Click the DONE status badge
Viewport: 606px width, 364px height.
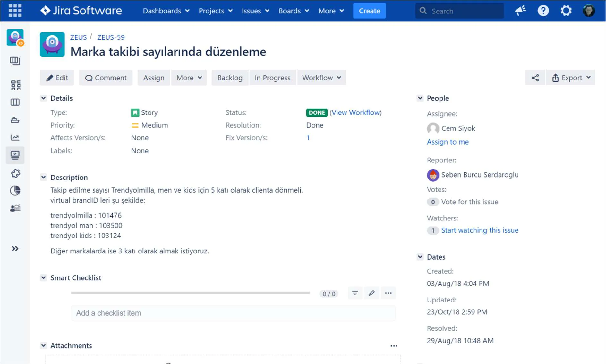click(317, 113)
